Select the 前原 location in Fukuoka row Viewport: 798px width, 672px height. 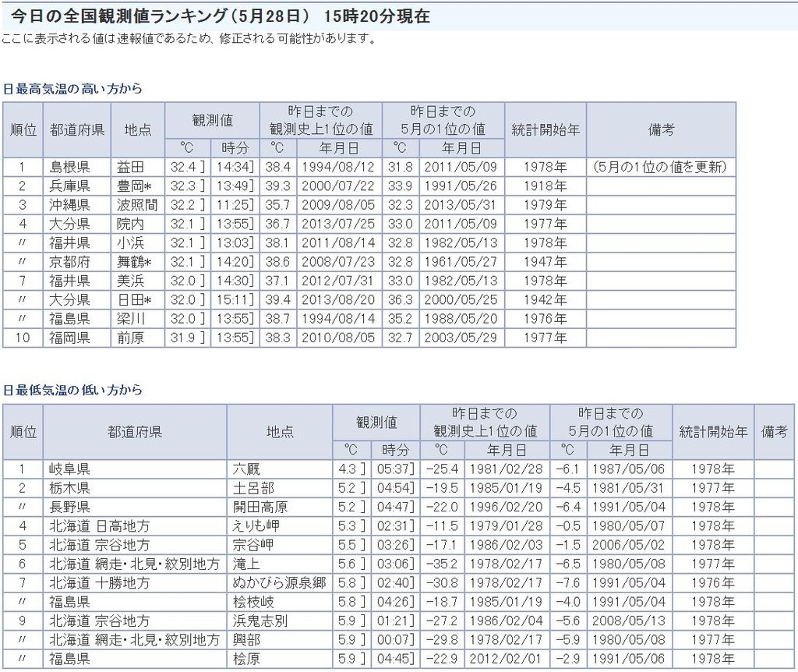(x=129, y=338)
